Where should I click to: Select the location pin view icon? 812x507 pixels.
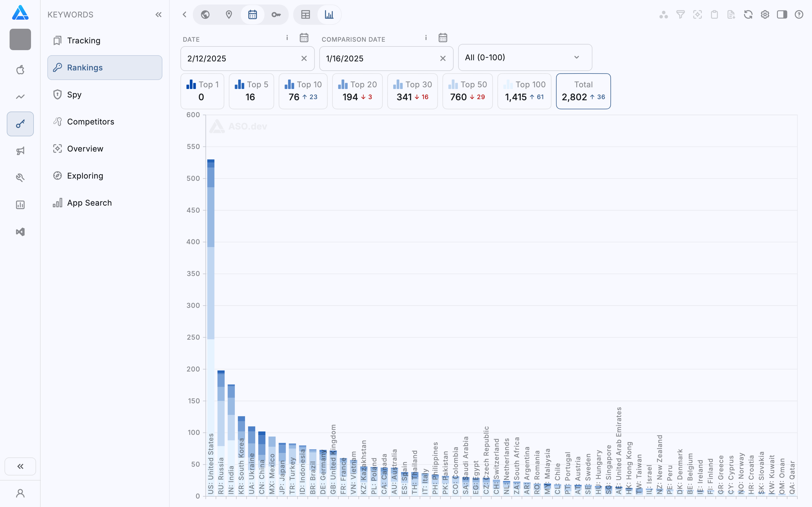pos(229,14)
